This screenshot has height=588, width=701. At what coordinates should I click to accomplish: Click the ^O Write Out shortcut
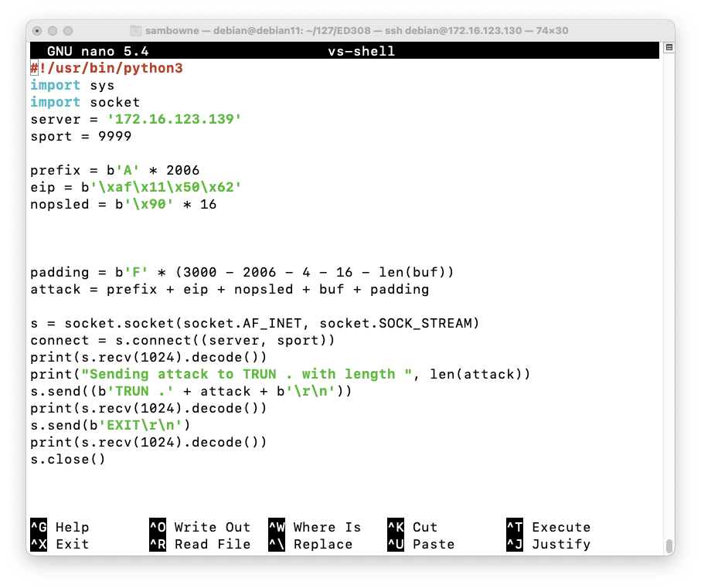point(200,527)
